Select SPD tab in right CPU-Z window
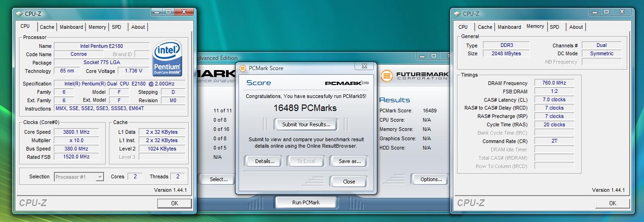644x222 pixels. (x=554, y=27)
